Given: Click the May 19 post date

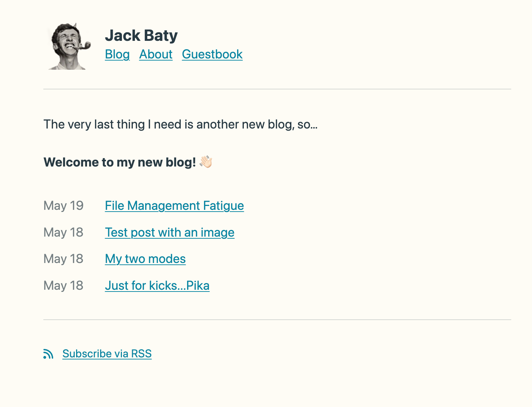Looking at the screenshot, I should point(63,206).
